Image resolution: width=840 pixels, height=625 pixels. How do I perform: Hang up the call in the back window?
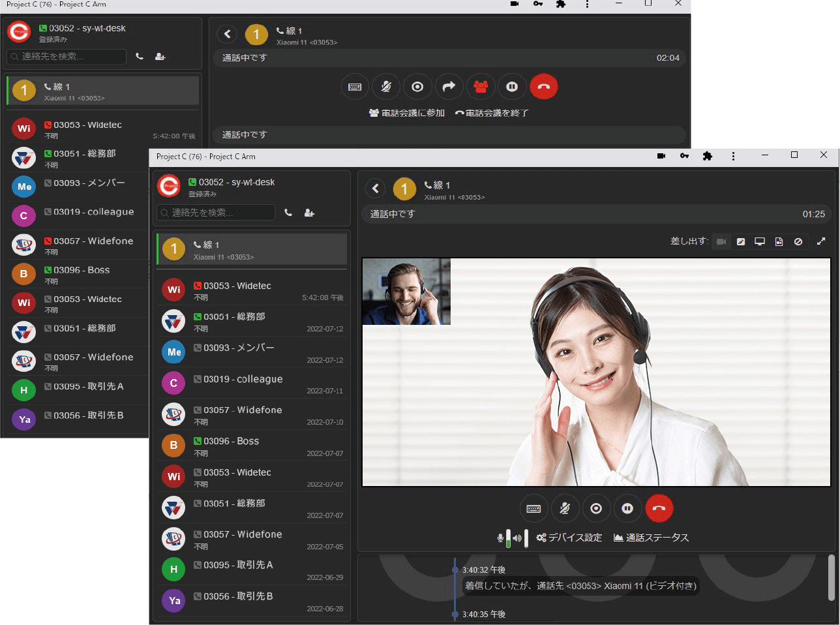tap(544, 87)
